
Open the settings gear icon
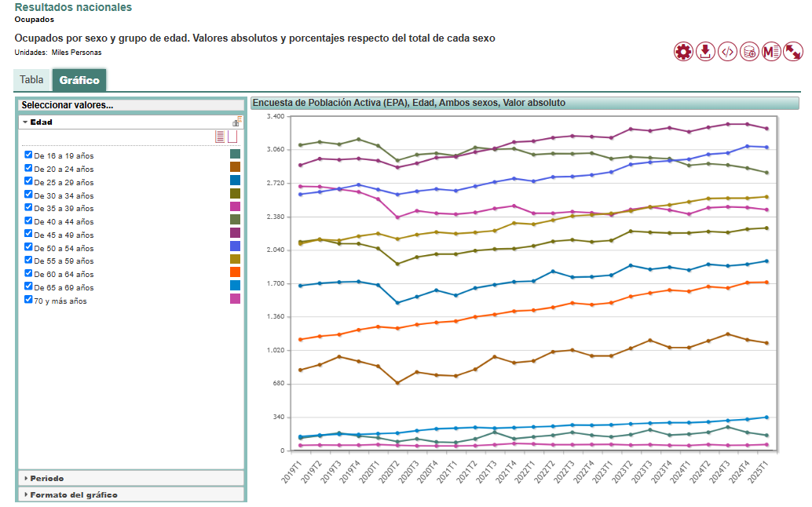point(683,52)
